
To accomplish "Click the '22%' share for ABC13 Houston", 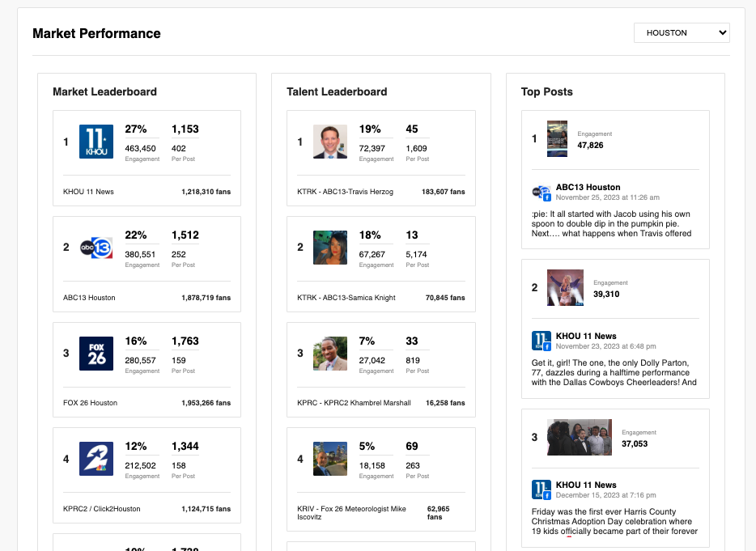I will (136, 235).
